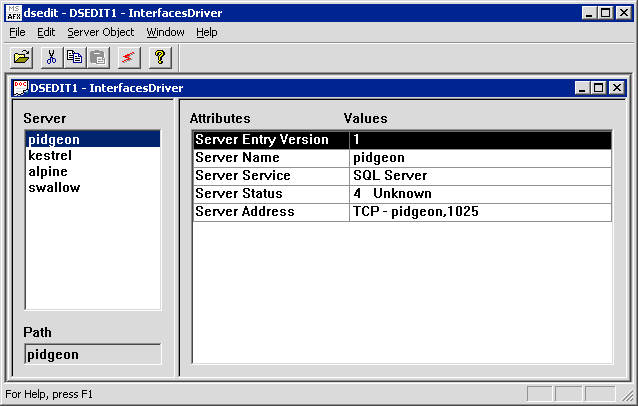Click the yellow Help question mark icon
This screenshot has width=638, height=406.
coord(160,57)
